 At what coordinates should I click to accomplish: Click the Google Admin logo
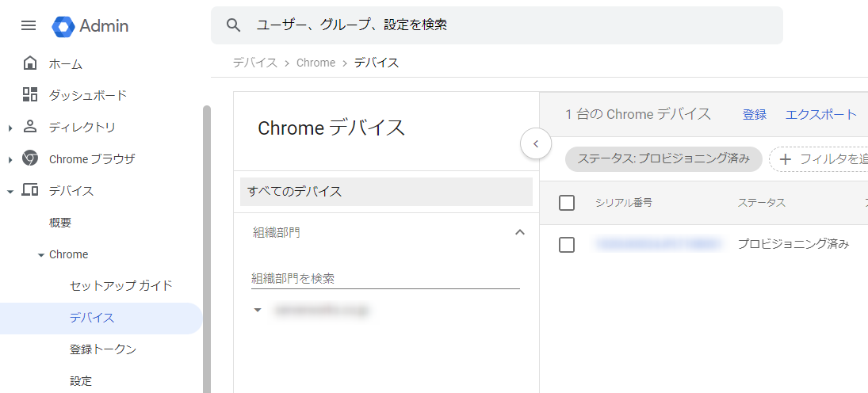tap(90, 26)
